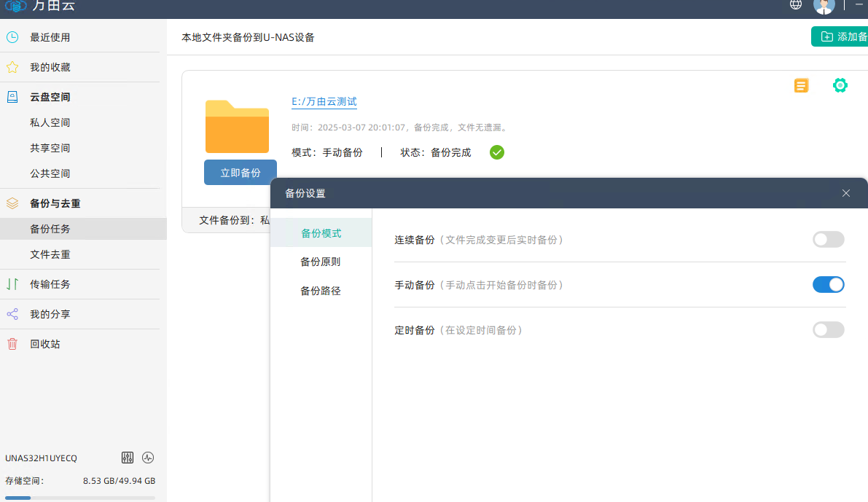Click the orange folder thumbnail
Image resolution: width=868 pixels, height=502 pixels.
pyautogui.click(x=237, y=126)
